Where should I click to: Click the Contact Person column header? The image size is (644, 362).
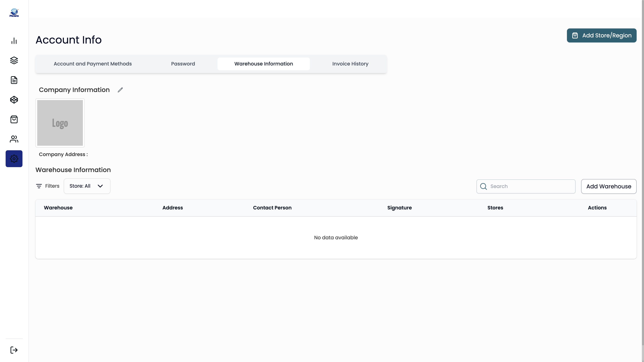click(x=272, y=208)
